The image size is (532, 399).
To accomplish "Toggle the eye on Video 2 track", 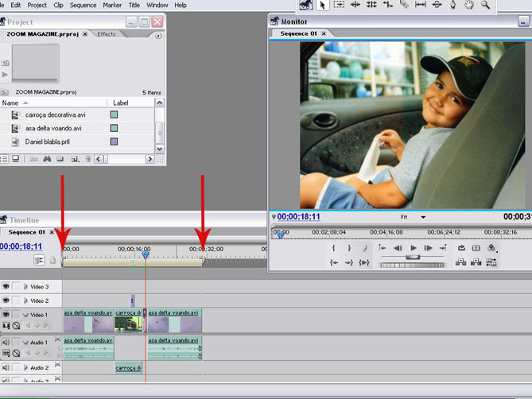I will point(6,300).
